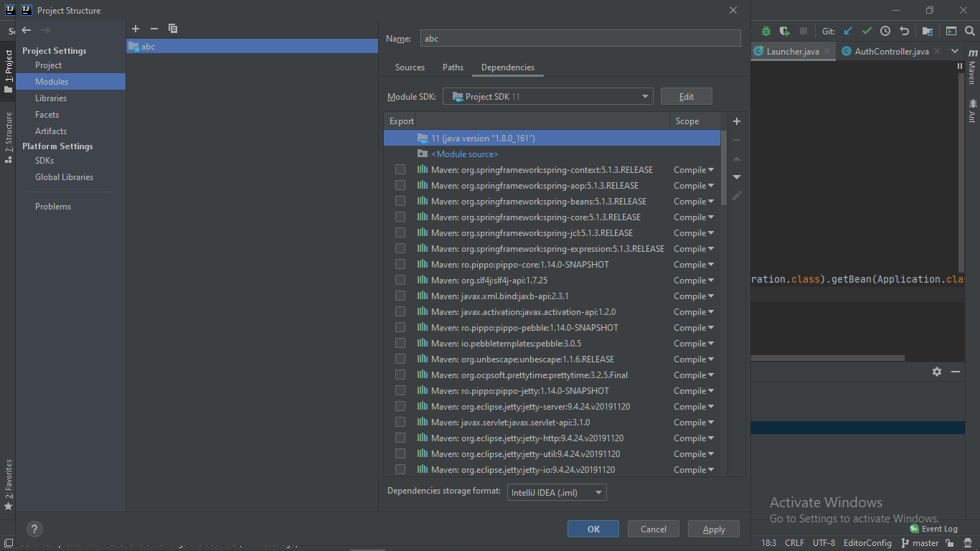Close the Launcher.java tab

pyautogui.click(x=826, y=52)
